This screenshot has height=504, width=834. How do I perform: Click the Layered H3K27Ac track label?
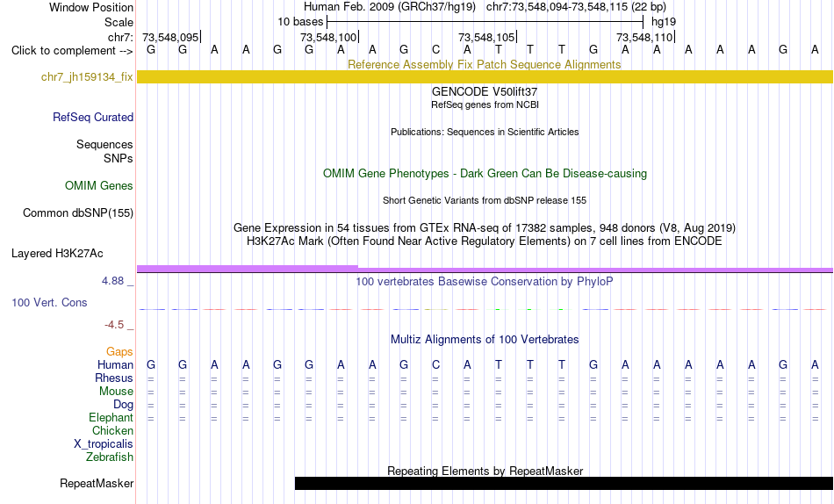point(57,254)
